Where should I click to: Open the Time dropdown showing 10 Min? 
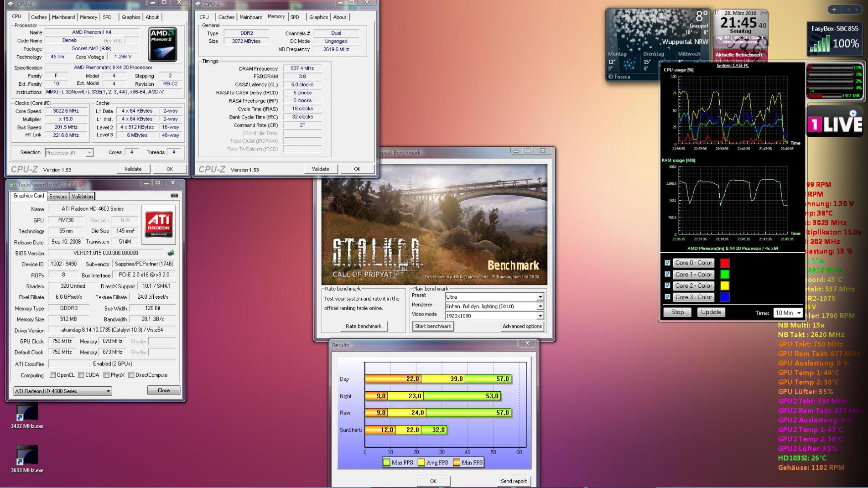coord(788,312)
